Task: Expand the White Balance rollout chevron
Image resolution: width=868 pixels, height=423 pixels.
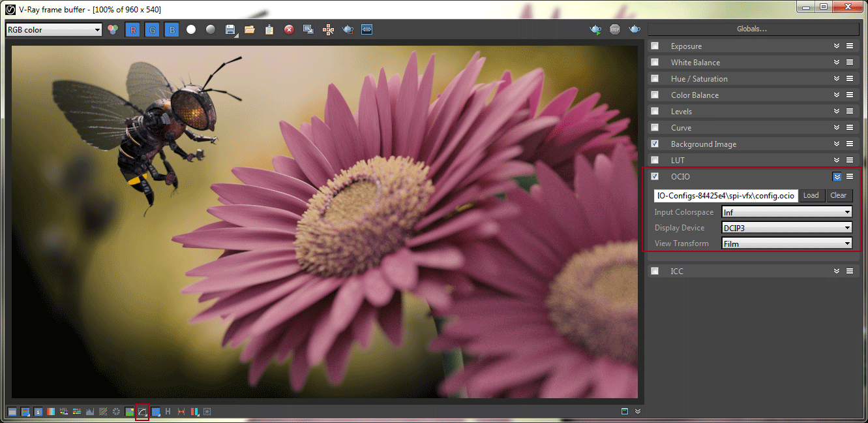Action: [837, 62]
